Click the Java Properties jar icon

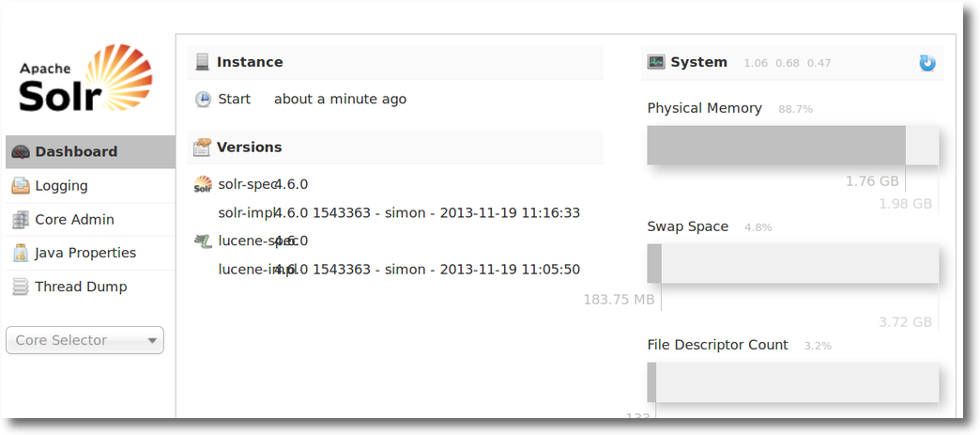click(21, 253)
